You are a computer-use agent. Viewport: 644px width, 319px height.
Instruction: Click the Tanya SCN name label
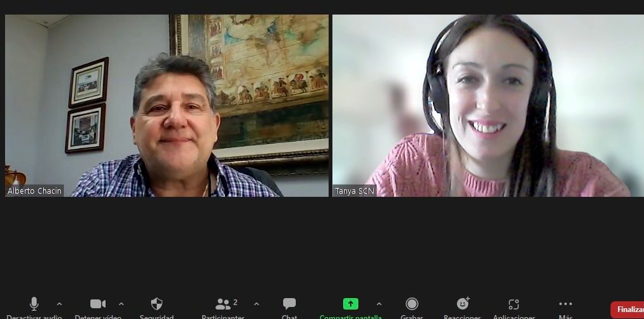pyautogui.click(x=355, y=191)
